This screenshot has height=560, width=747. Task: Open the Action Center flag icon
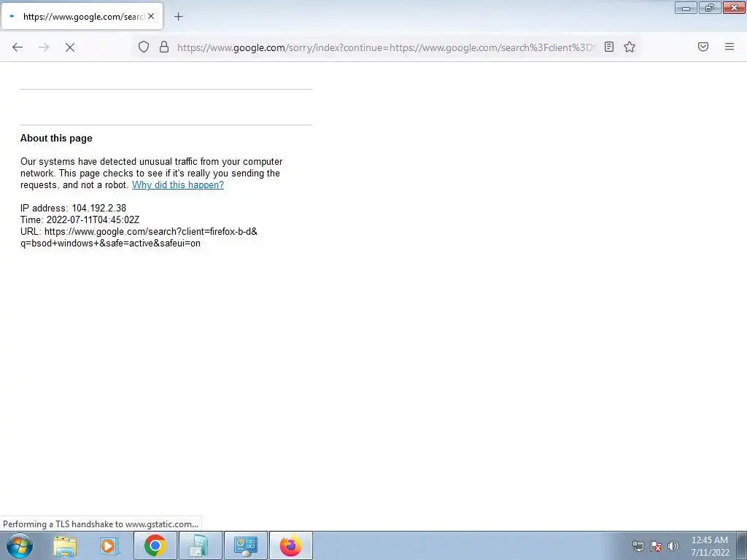[x=656, y=546]
